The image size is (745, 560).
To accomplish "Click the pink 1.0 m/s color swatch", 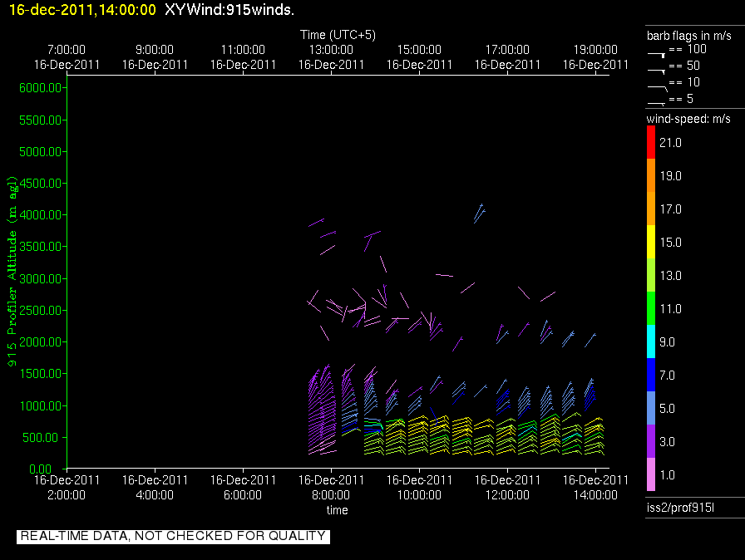I will [651, 474].
